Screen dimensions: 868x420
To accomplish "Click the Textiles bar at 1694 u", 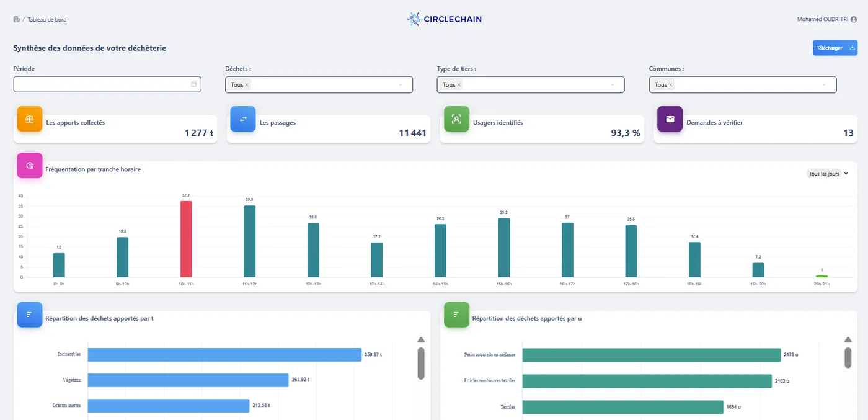I will tap(623, 407).
